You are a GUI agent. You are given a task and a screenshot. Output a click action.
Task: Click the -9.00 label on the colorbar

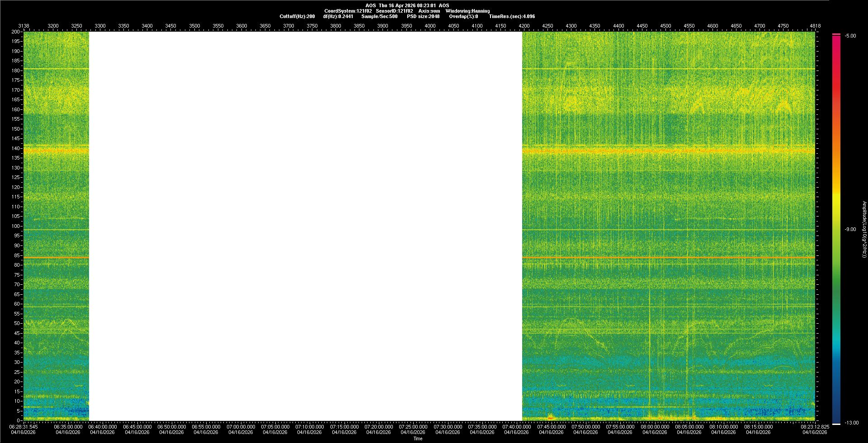coord(850,230)
